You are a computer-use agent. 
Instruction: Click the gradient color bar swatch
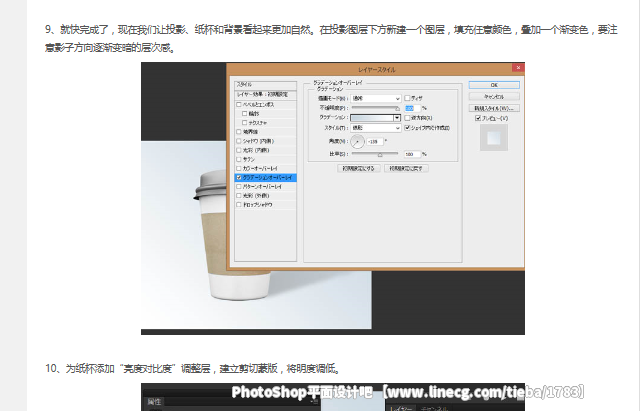point(369,117)
